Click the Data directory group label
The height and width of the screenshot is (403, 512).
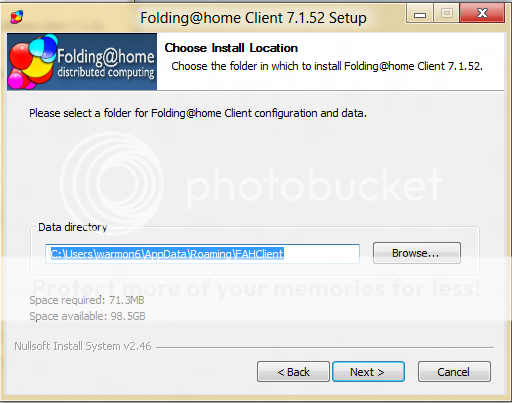(73, 227)
